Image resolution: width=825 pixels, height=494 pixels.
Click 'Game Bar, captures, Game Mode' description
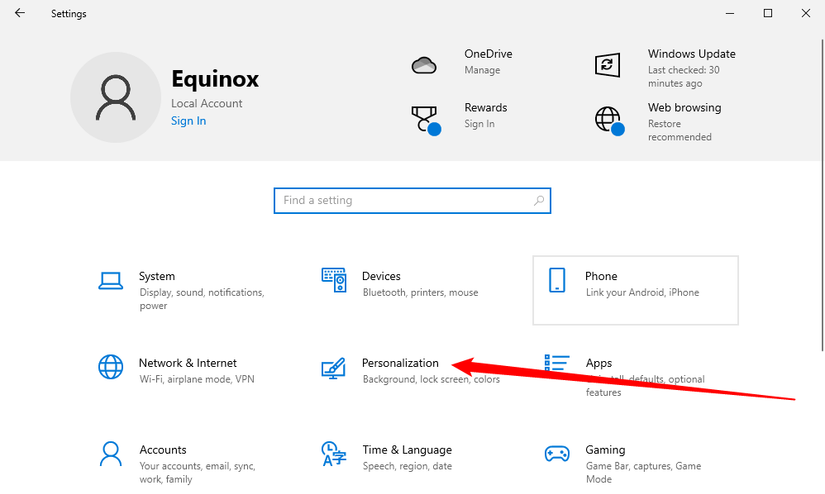coord(643,472)
